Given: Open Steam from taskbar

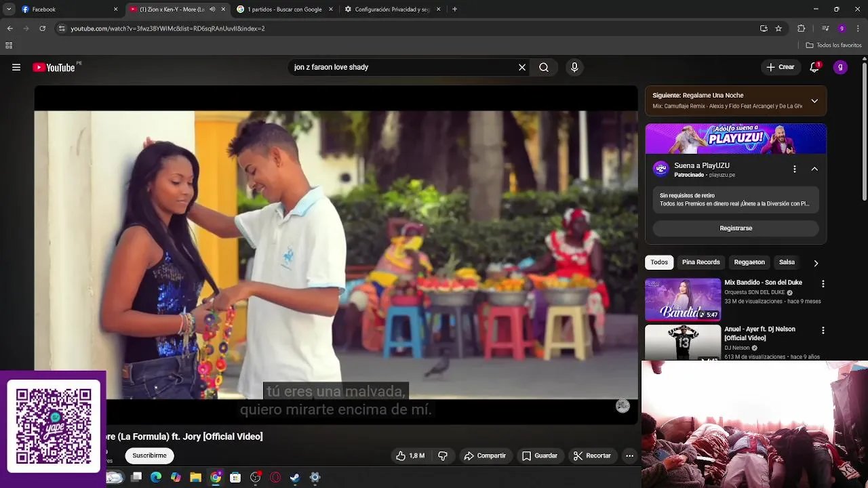Looking at the screenshot, I should (295, 477).
